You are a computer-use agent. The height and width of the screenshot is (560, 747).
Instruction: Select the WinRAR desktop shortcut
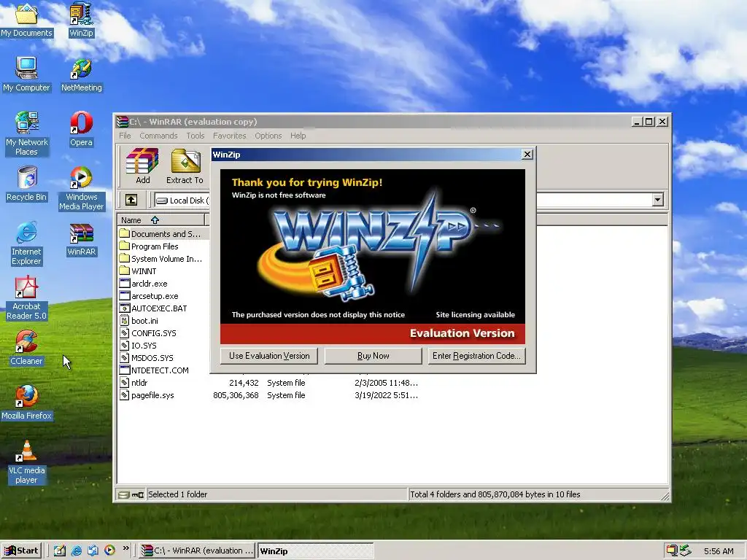82,239
